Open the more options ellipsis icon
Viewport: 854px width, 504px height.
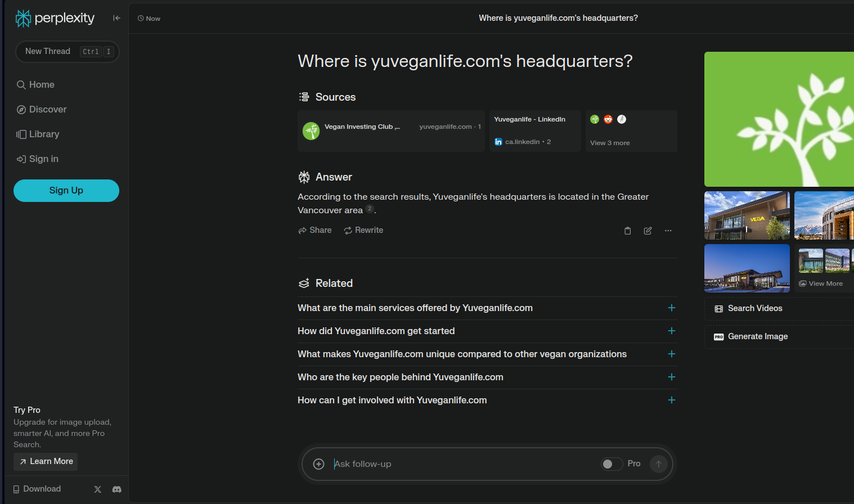point(668,231)
